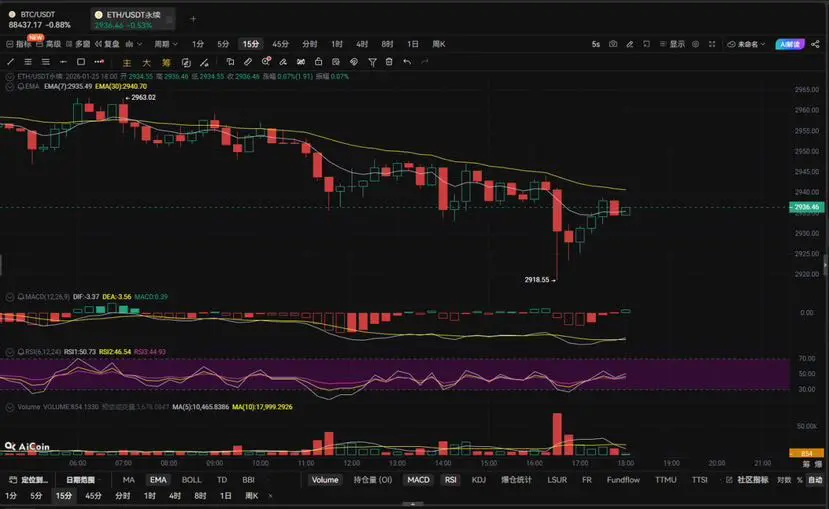Open the 显示 display options

click(x=673, y=44)
